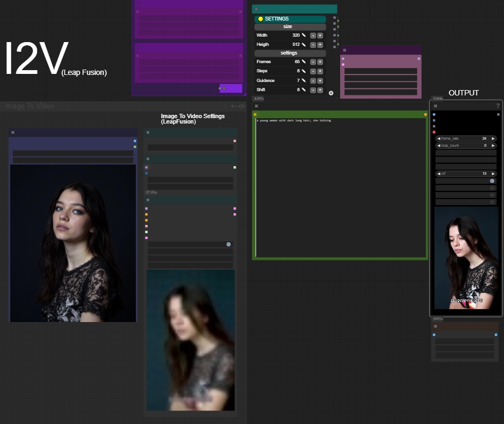Click the blue input socket on OUTPUT node
Image resolution: width=504 pixels, height=424 pixels.
click(434, 114)
